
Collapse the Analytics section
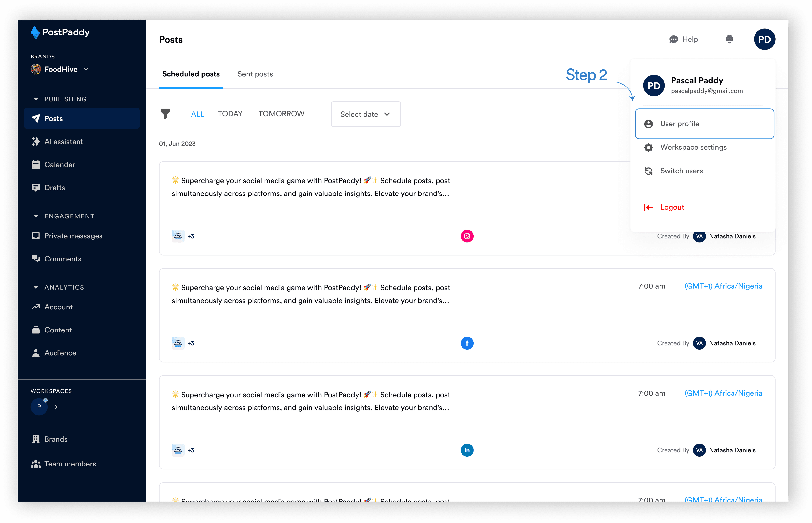tap(36, 287)
